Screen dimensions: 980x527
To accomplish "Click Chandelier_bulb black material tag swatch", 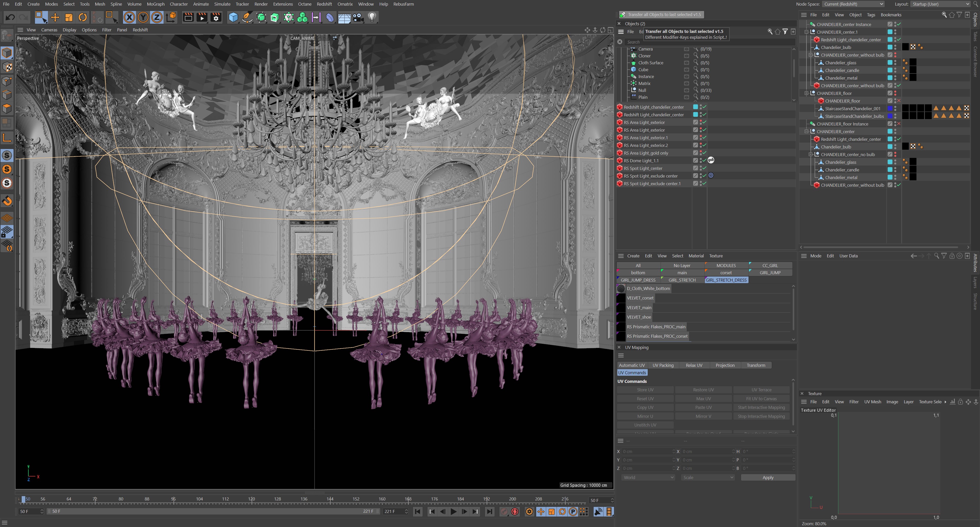I will click(x=905, y=47).
